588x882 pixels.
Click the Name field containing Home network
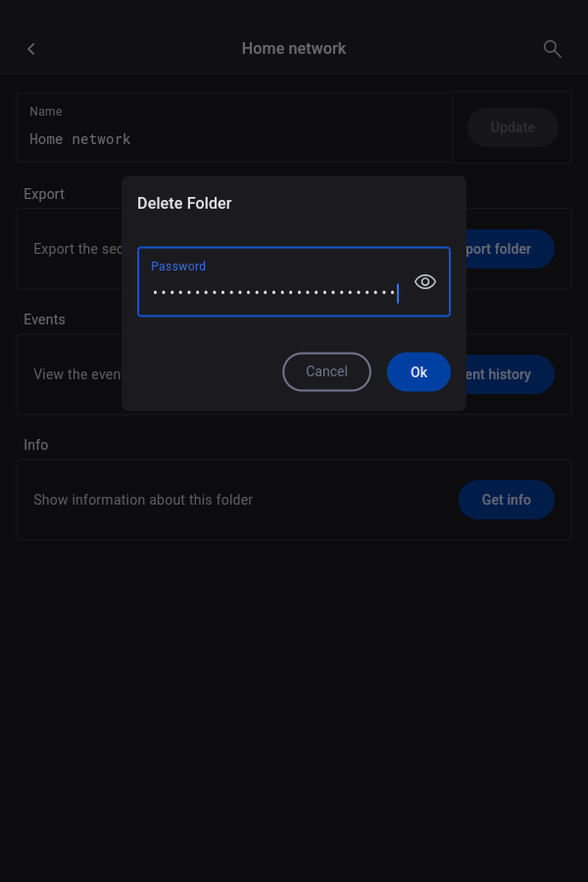235,138
